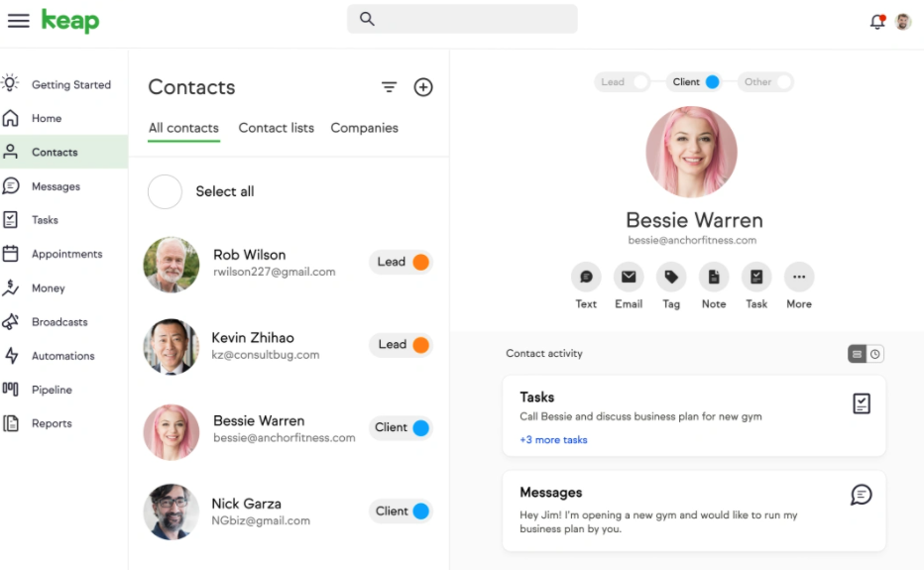Click Bessie Warren's large profile photo
The width and height of the screenshot is (924, 570).
(x=691, y=152)
